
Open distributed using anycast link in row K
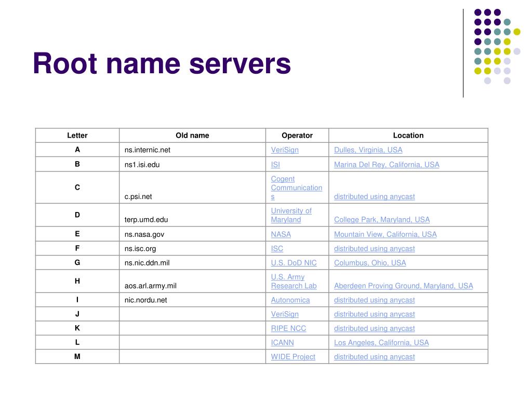[374, 328]
